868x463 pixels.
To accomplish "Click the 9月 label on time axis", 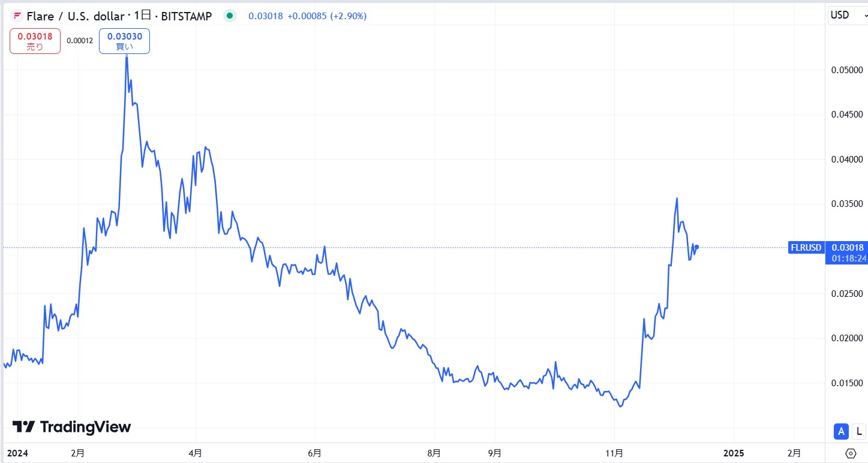I will pos(495,453).
